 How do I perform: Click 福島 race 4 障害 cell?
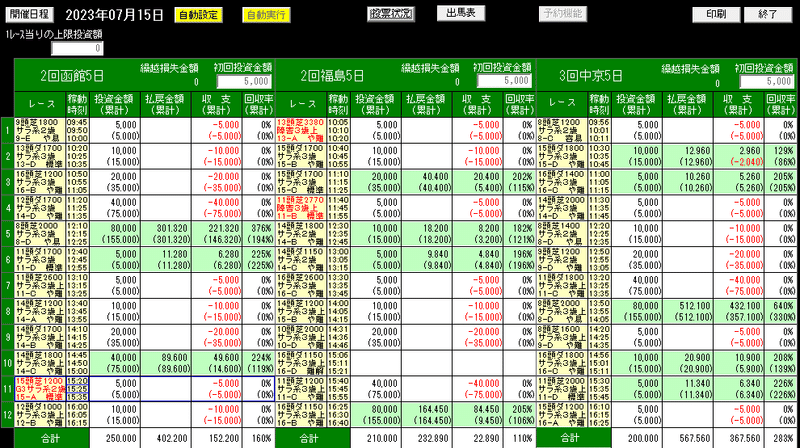[x=301, y=208]
